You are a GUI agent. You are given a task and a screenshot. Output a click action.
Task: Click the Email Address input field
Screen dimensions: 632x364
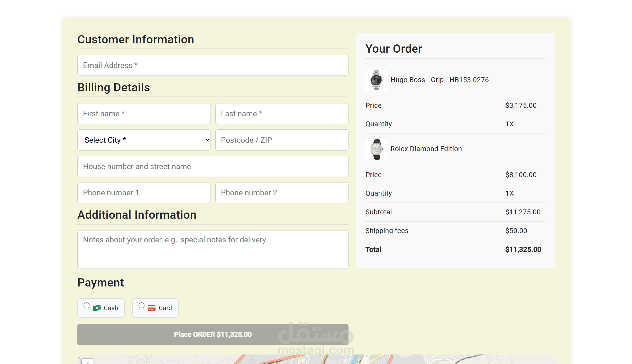[213, 65]
